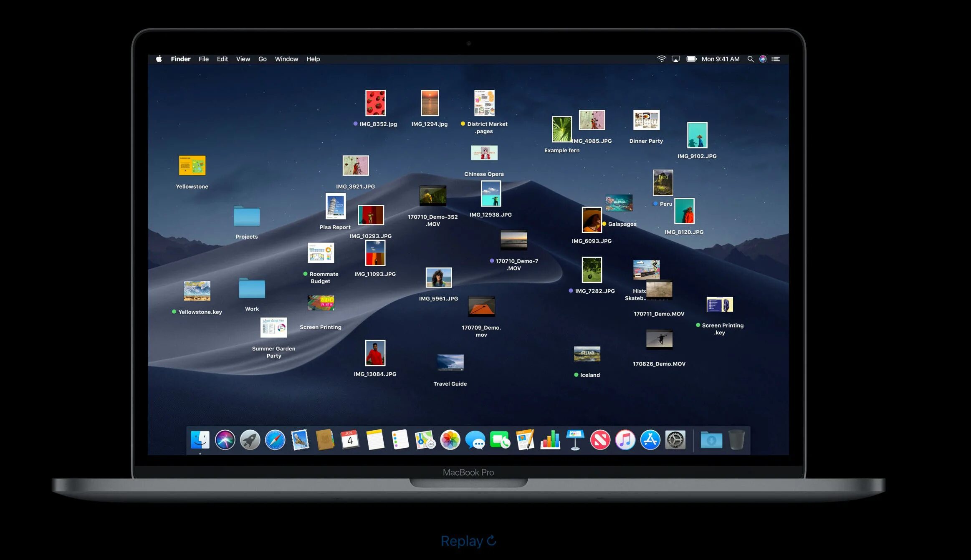This screenshot has width=971, height=560.
Task: Click the Spotlight search magnifier icon
Action: (x=750, y=59)
